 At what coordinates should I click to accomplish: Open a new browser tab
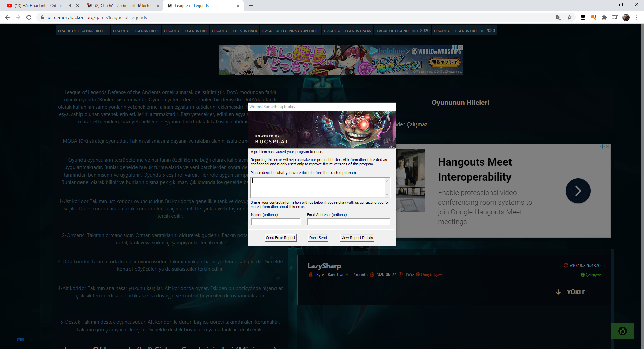point(251,6)
